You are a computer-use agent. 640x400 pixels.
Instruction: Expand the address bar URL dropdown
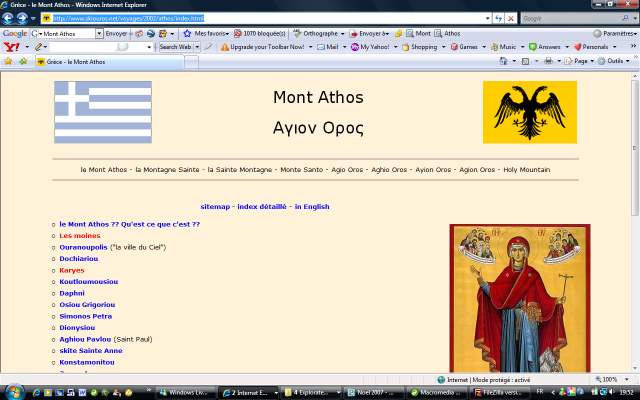[488, 18]
